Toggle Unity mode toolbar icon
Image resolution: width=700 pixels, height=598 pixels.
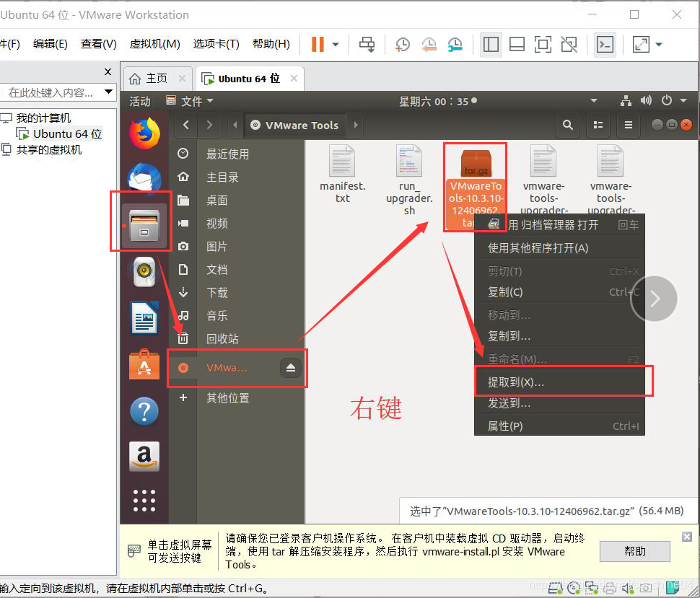pos(569,44)
